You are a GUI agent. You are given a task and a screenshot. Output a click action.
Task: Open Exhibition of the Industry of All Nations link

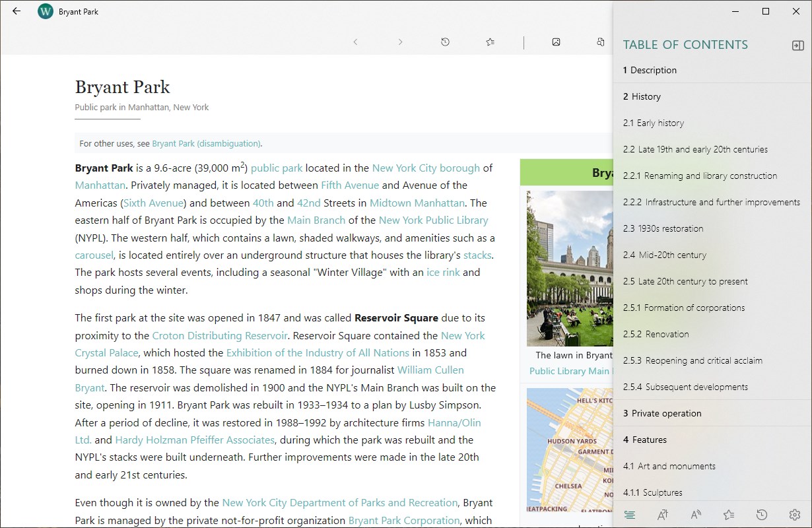318,353
